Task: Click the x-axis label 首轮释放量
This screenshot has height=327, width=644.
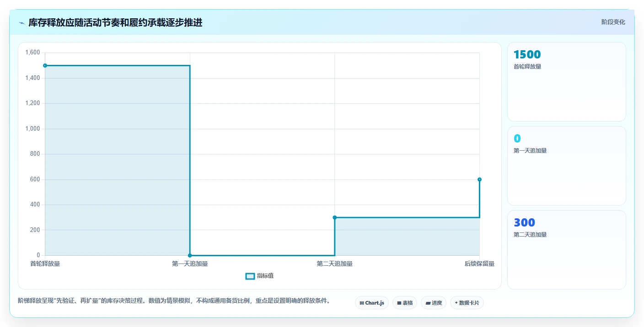Action: pyautogui.click(x=45, y=264)
